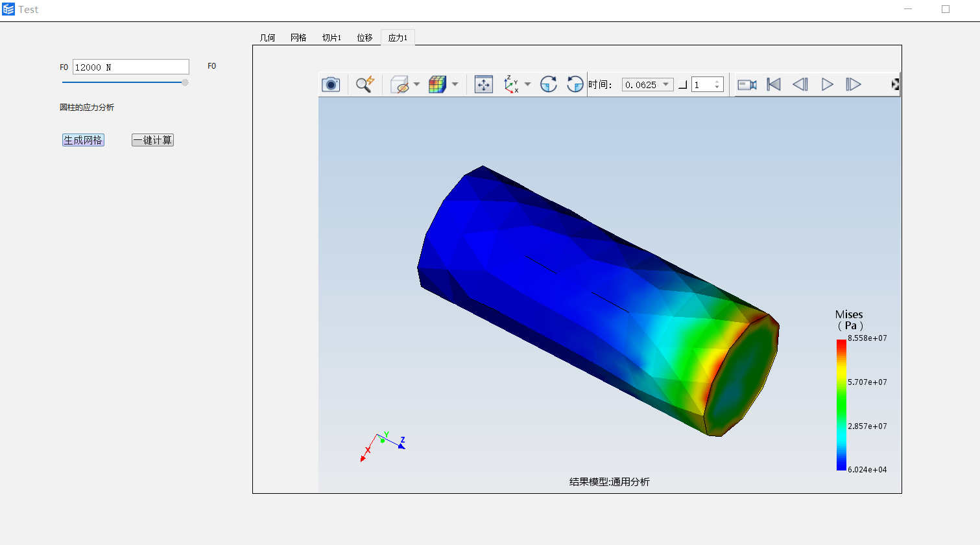Click the frame number field showing 1
The height and width of the screenshot is (545, 980).
click(702, 85)
